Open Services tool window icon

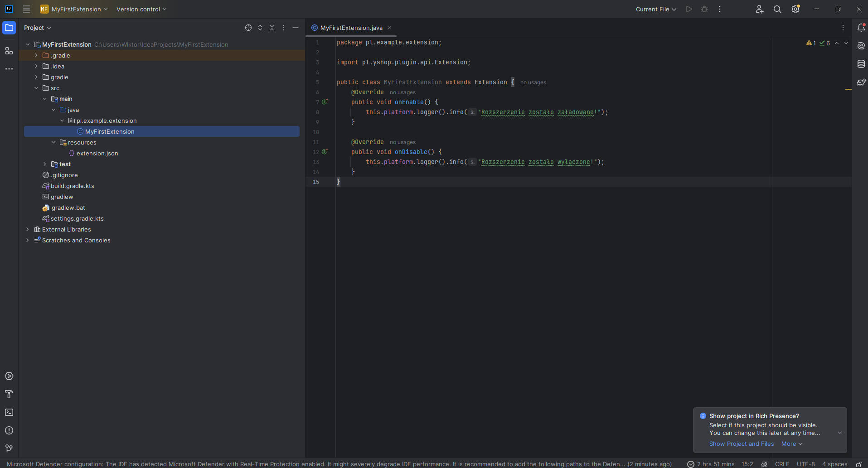pos(9,376)
